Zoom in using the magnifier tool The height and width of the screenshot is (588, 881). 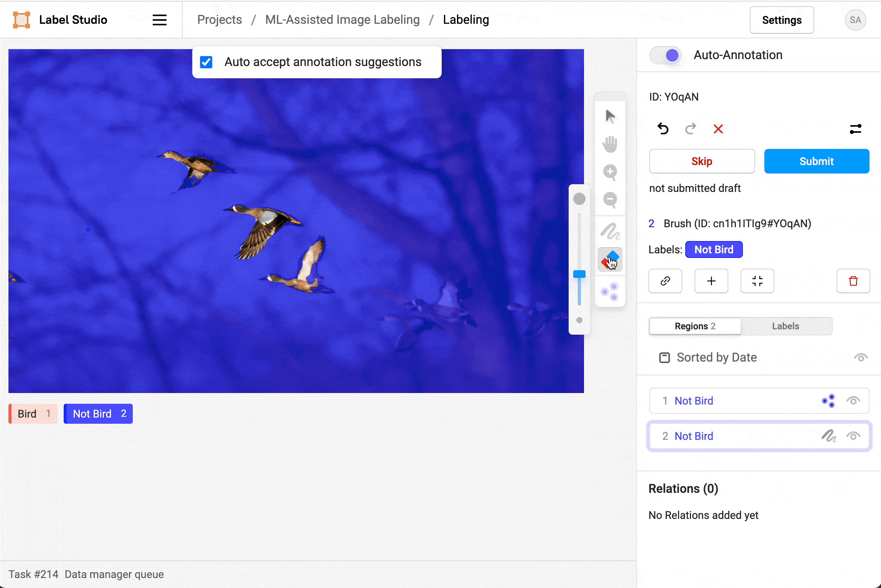(610, 172)
